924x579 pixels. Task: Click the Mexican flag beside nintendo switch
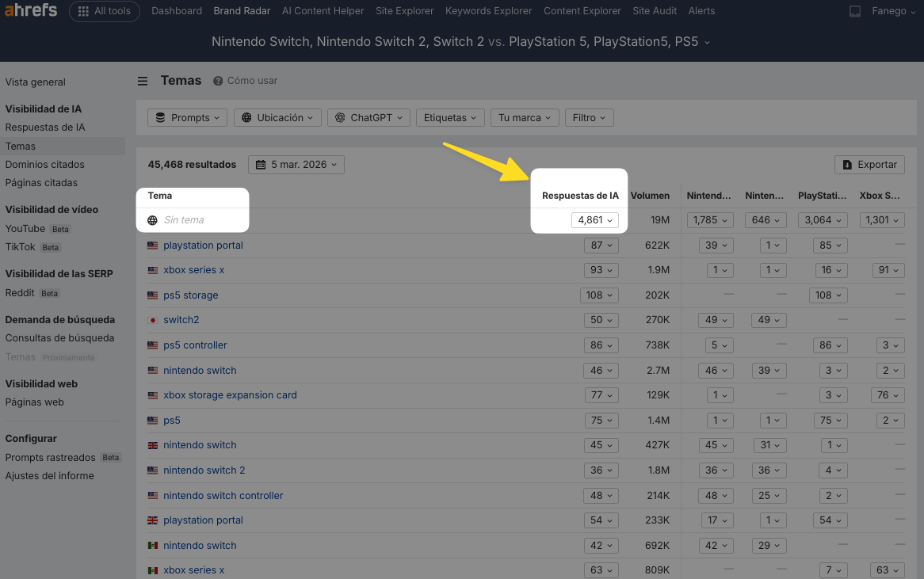(152, 545)
